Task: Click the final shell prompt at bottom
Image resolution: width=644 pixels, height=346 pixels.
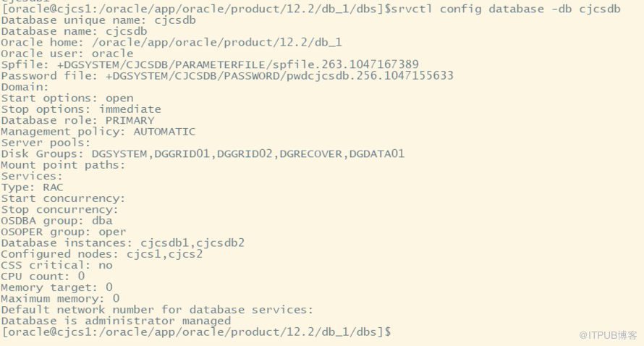Action: pos(196,332)
